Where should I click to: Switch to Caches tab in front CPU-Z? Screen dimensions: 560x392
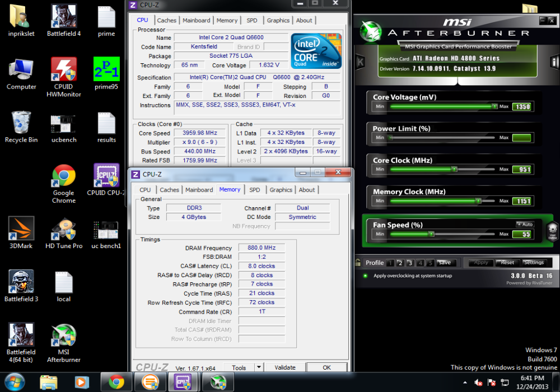point(169,190)
